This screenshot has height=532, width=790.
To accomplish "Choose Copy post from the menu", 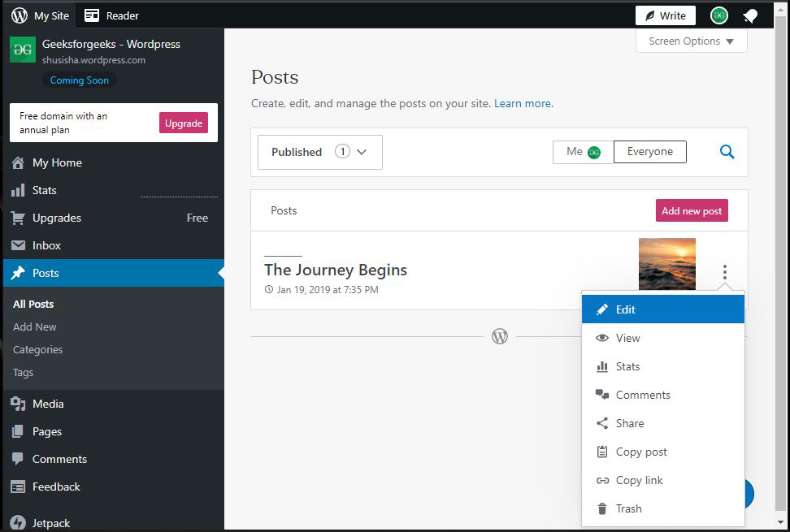I will tap(663, 452).
